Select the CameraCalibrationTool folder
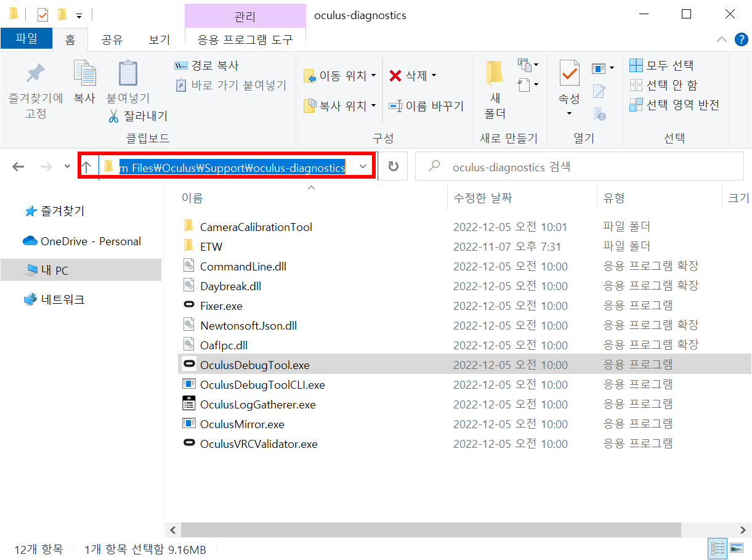The height and width of the screenshot is (560, 752). click(256, 227)
